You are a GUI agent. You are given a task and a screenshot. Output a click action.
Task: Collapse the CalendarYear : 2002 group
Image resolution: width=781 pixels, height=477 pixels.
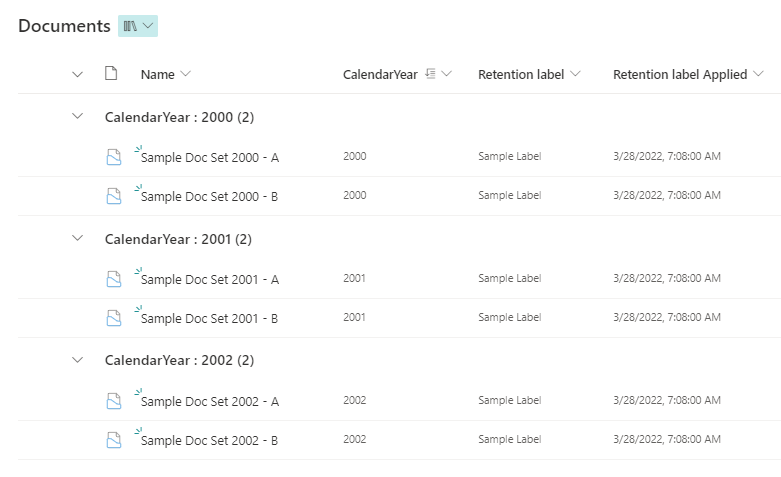tap(77, 360)
